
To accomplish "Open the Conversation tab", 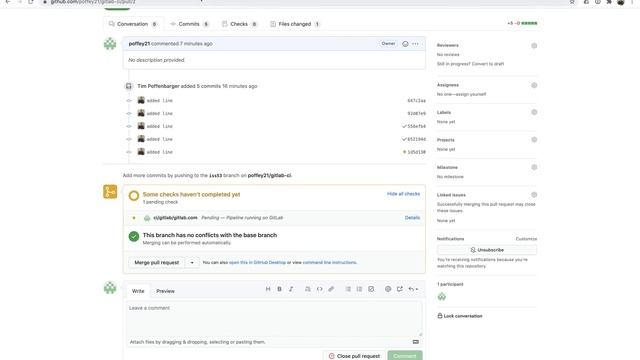I will [133, 24].
